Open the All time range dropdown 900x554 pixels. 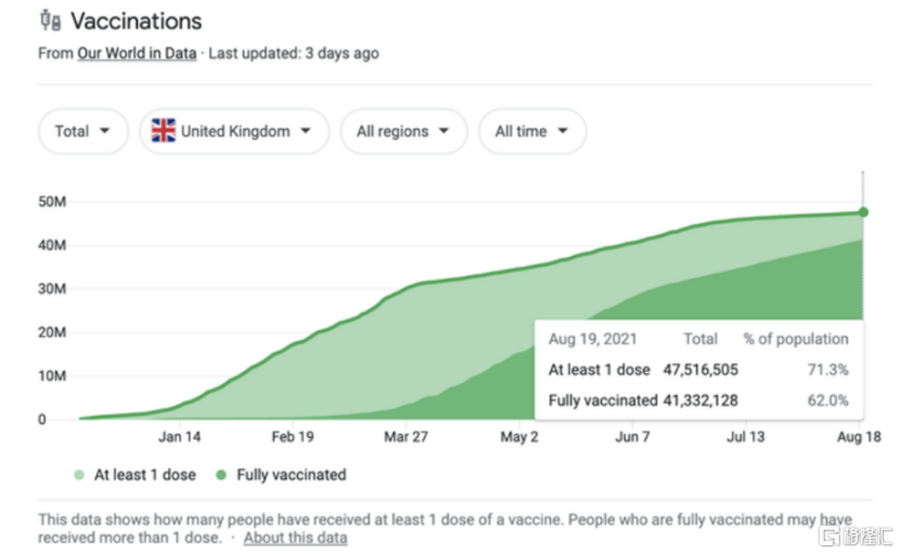point(532,131)
